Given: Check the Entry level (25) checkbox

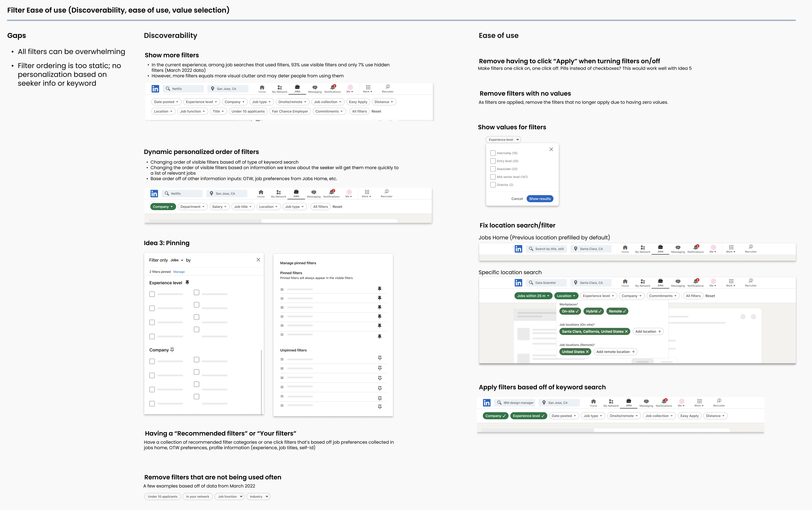Looking at the screenshot, I should [493, 161].
